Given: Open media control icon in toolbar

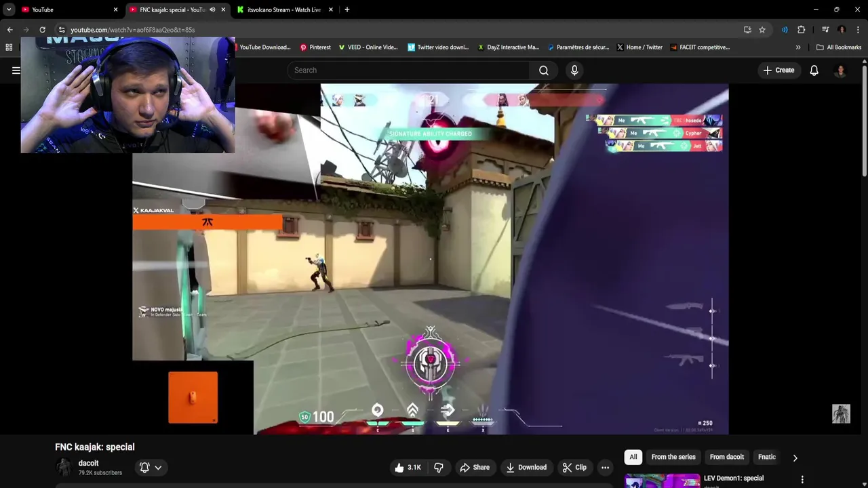Looking at the screenshot, I should click(x=825, y=30).
